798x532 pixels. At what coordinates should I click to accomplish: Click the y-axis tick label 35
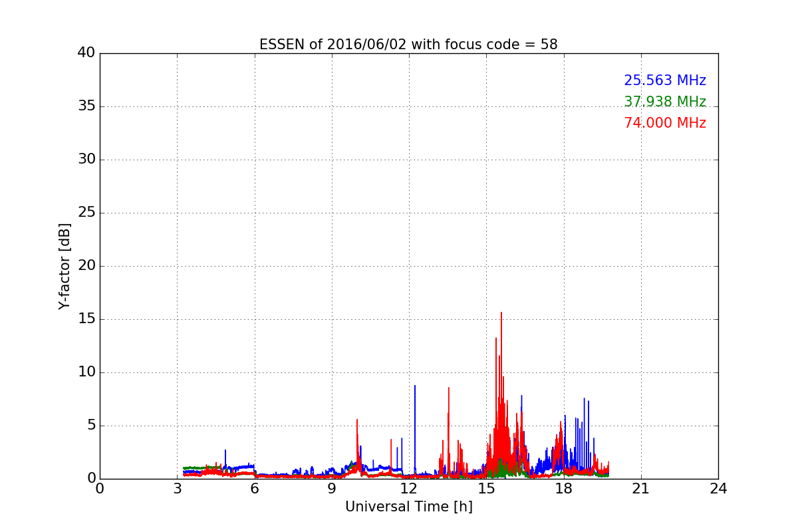point(86,106)
